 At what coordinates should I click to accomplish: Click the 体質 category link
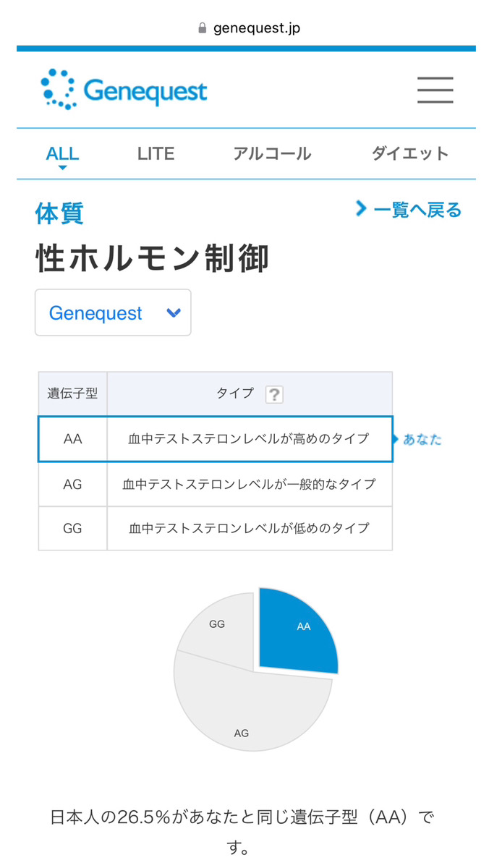click(x=59, y=213)
